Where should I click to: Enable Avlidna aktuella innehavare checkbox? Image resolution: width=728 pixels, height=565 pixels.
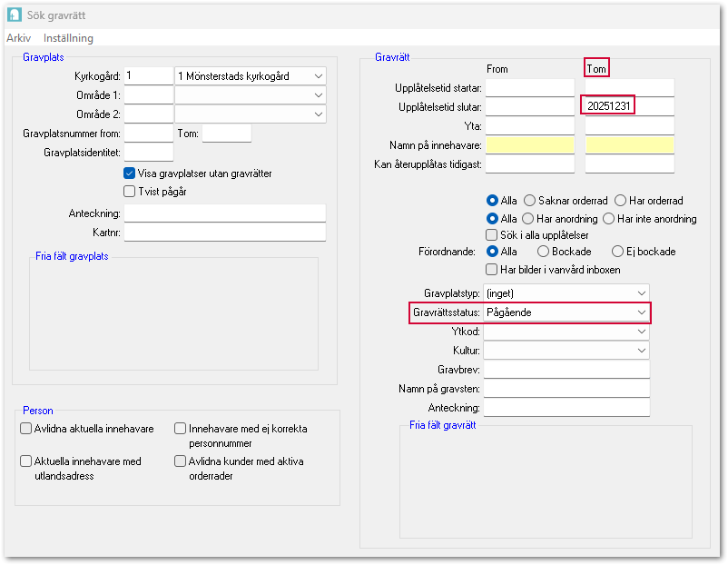(x=26, y=429)
